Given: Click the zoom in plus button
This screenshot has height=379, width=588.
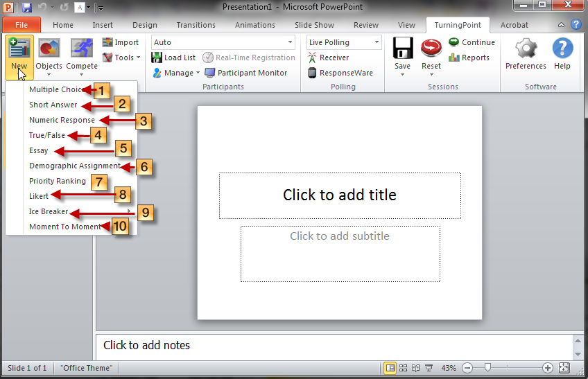Looking at the screenshot, I should [548, 368].
